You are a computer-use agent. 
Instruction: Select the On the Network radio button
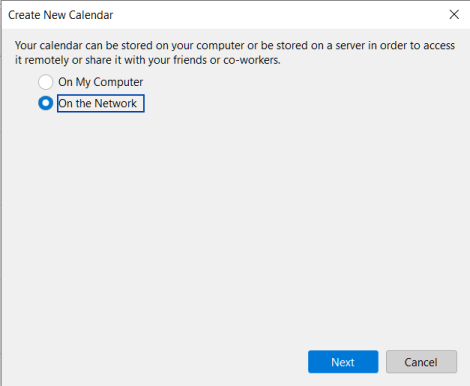46,103
